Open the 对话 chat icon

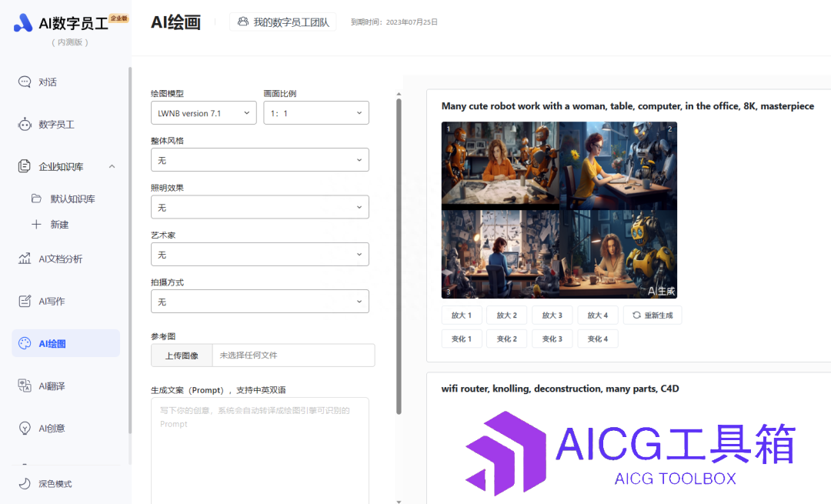[25, 82]
